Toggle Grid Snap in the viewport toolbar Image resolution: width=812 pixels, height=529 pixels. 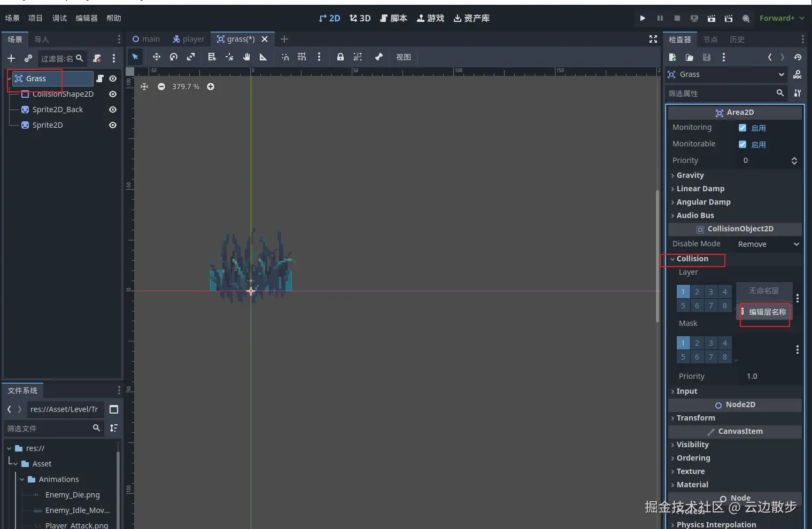302,57
